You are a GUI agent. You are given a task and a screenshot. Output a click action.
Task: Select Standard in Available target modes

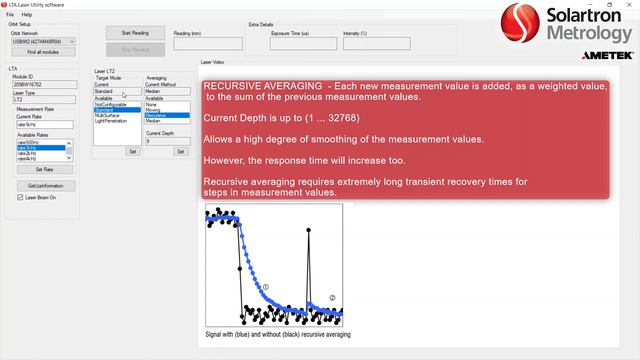coord(117,110)
